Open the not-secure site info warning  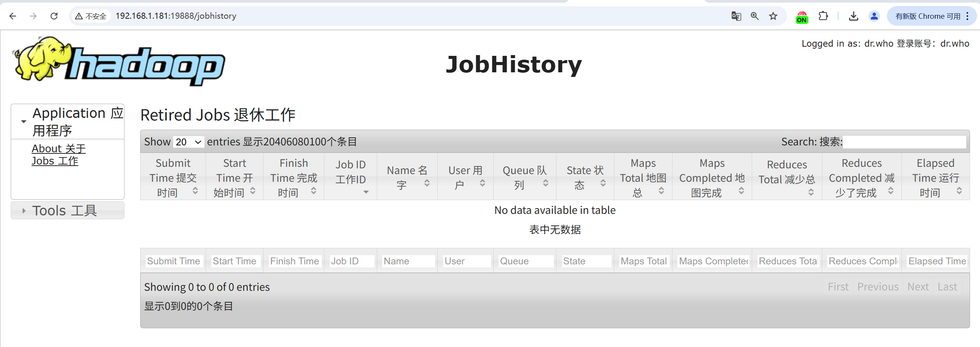pos(91,16)
